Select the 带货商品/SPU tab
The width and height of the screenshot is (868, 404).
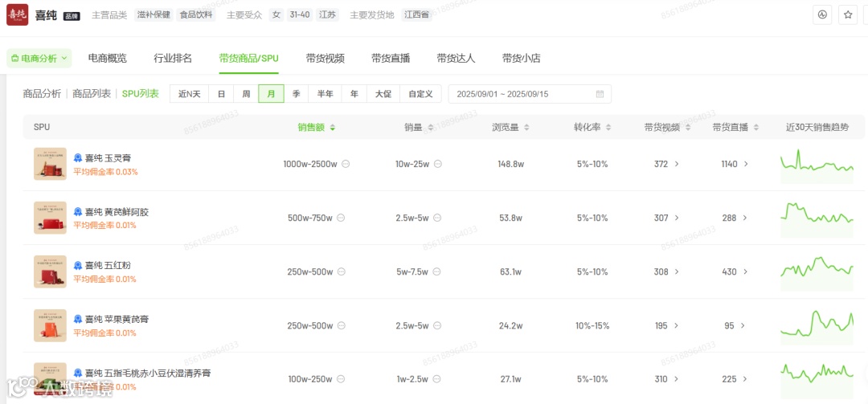coord(248,58)
